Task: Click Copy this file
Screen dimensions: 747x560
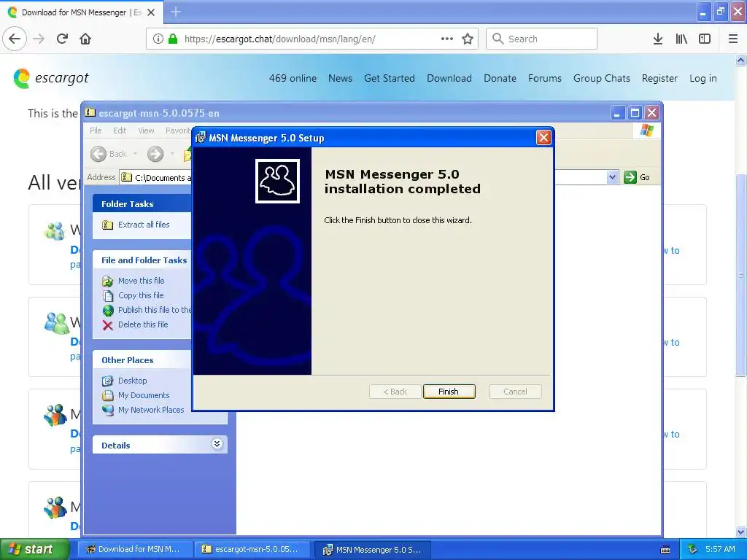Action: (141, 295)
